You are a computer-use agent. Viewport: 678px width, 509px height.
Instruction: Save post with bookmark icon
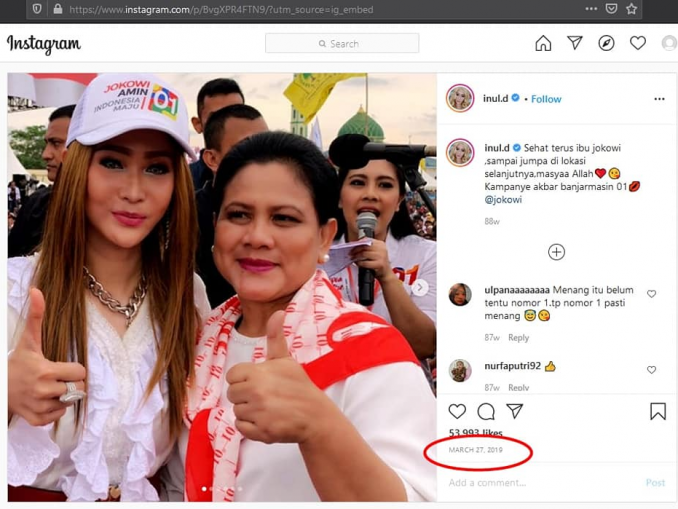tap(658, 411)
